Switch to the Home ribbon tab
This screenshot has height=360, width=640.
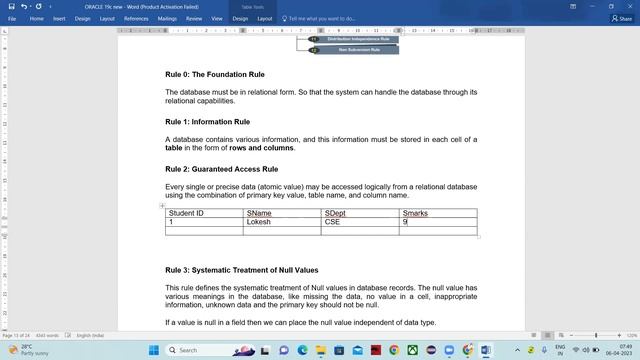click(x=36, y=19)
